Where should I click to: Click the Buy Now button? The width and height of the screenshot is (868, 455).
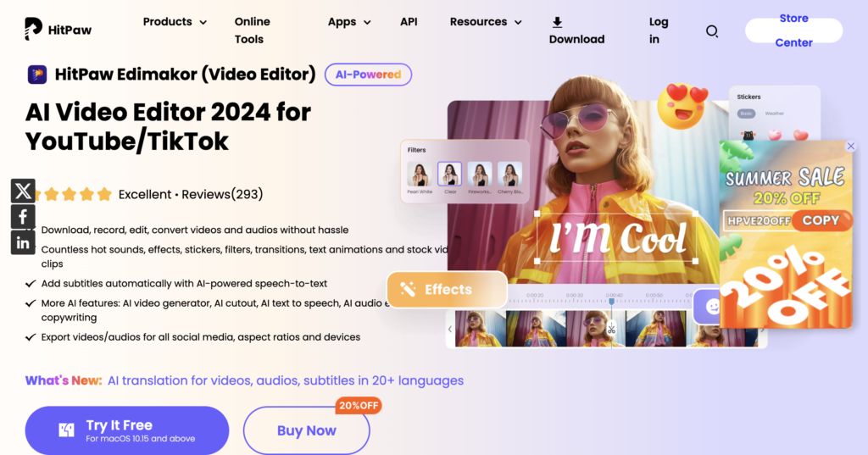click(306, 430)
